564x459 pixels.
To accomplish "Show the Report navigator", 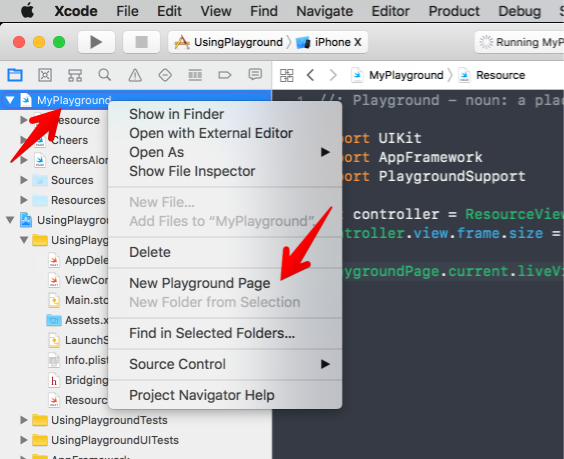I will 255,75.
